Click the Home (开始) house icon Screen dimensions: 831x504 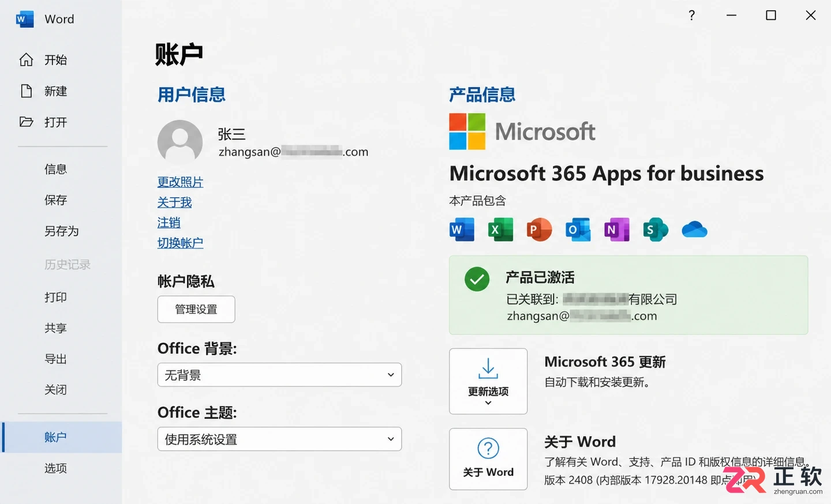[26, 60]
